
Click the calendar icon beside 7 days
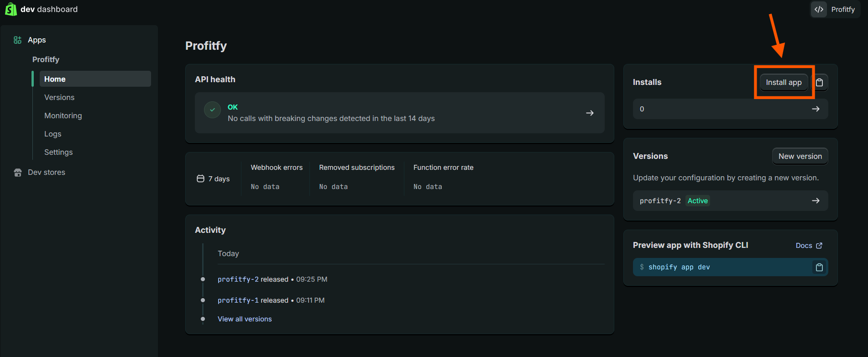pos(200,178)
